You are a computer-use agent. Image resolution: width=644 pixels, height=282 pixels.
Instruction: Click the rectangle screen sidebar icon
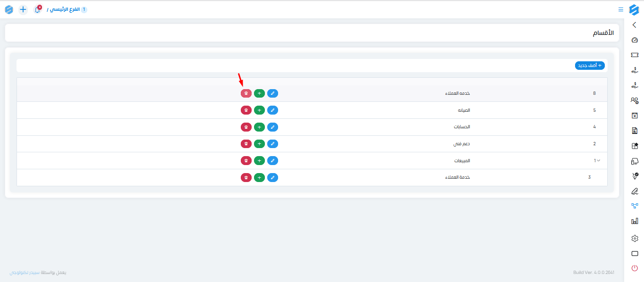[x=635, y=254]
